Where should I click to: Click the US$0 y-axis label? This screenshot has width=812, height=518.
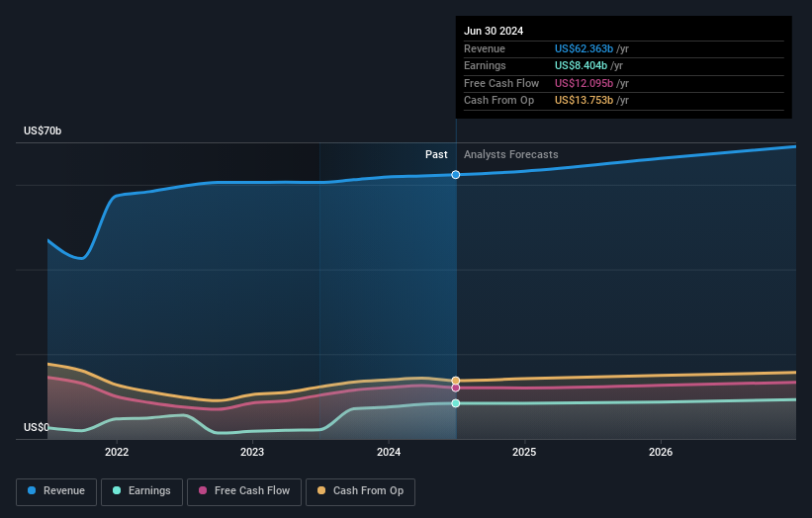tap(37, 427)
